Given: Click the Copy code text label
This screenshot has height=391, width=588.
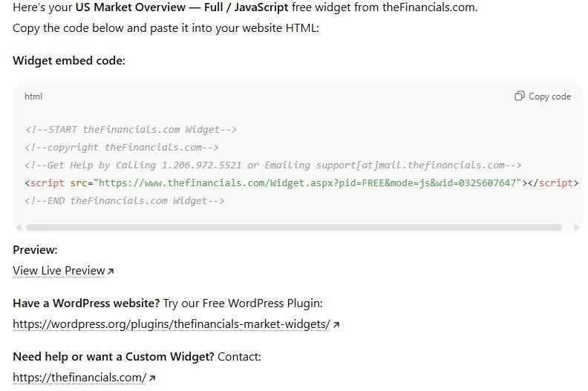Looking at the screenshot, I should [549, 96].
